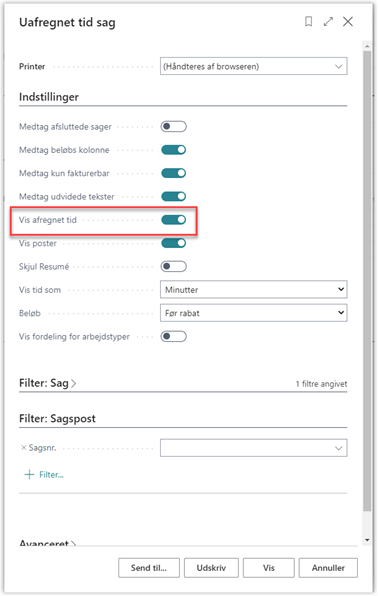Open the Printer dropdown
The image size is (378, 596).
[x=254, y=66]
